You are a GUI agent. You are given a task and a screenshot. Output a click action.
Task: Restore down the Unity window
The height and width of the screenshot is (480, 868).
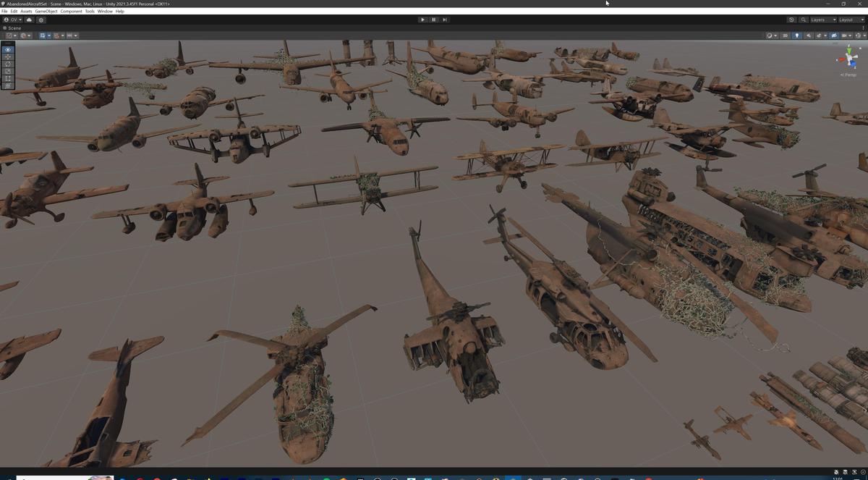click(843, 4)
